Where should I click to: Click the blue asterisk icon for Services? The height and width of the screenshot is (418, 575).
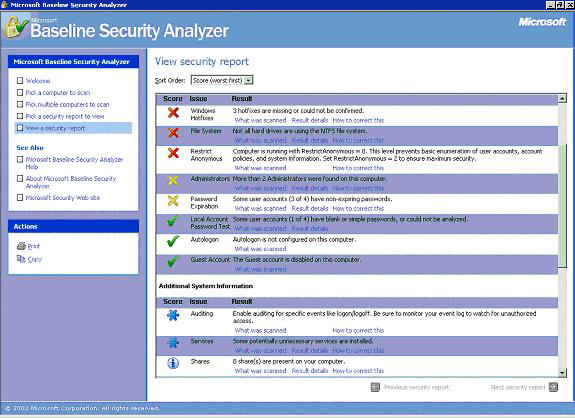173,342
